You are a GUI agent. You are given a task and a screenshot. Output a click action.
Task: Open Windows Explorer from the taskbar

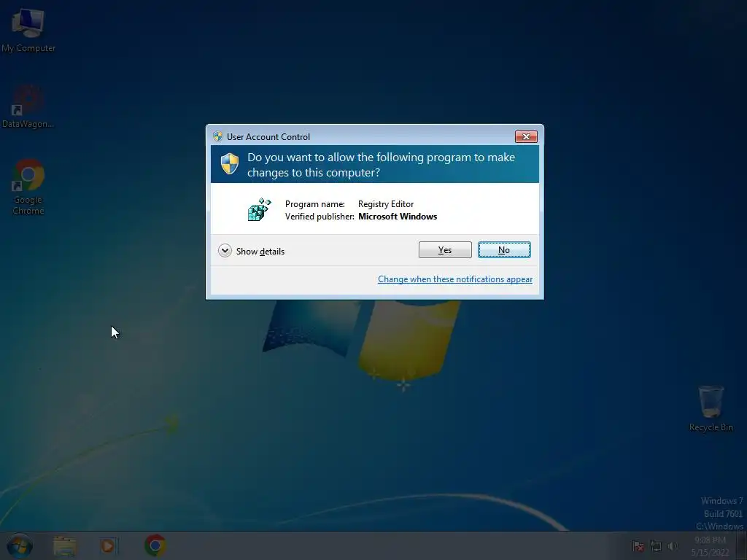pyautogui.click(x=65, y=545)
